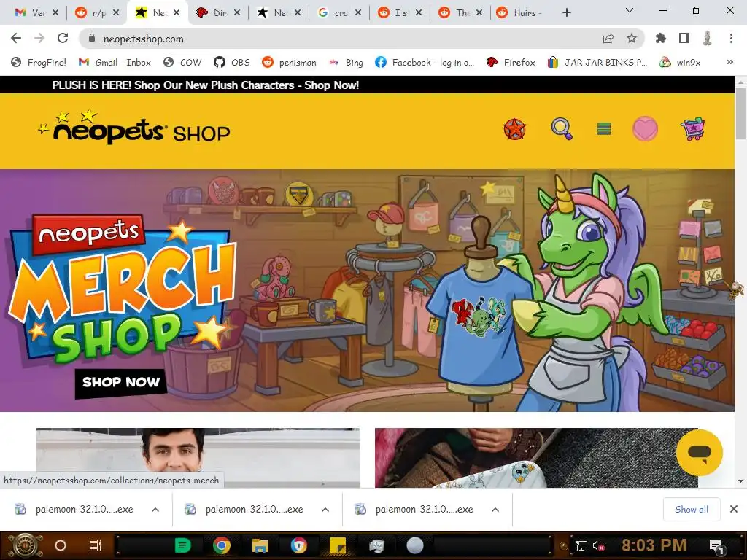Open Sticky Notes from taskbar
Image resolution: width=747 pixels, height=560 pixels.
338,545
